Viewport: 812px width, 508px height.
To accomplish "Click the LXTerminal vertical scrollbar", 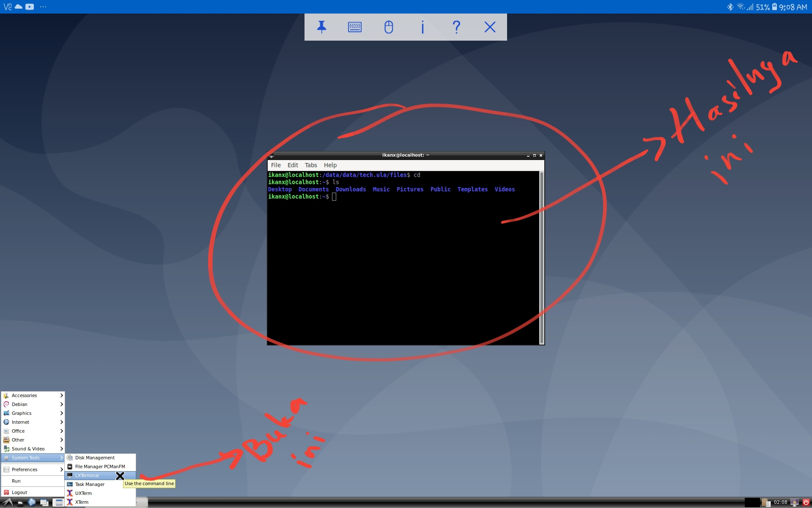I will click(x=541, y=258).
